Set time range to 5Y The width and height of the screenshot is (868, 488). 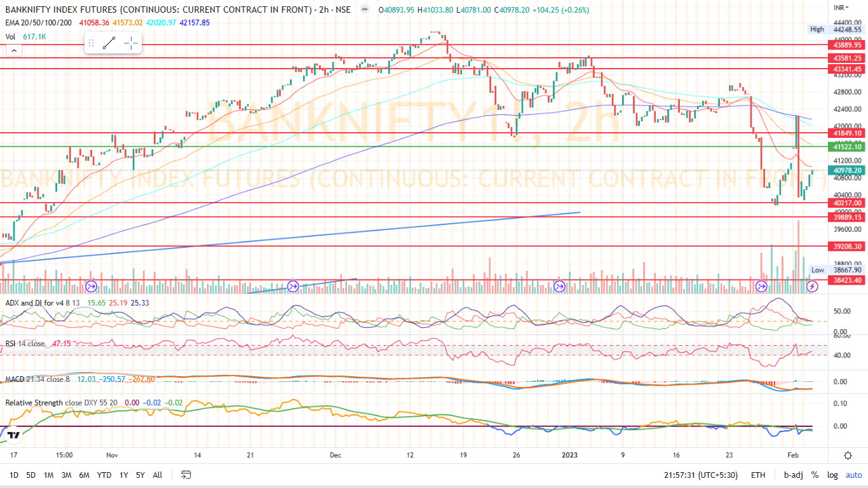[x=140, y=475]
